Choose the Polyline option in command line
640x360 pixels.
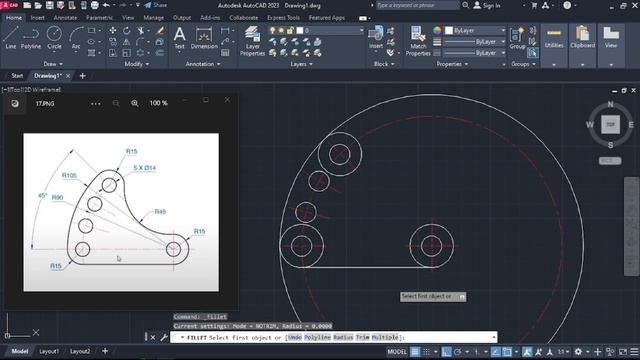pos(317,338)
